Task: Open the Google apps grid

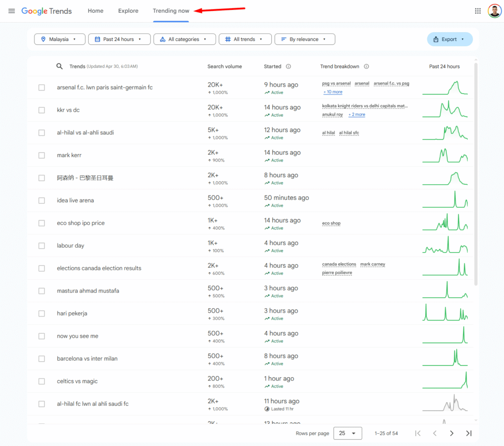Action: 477,11
